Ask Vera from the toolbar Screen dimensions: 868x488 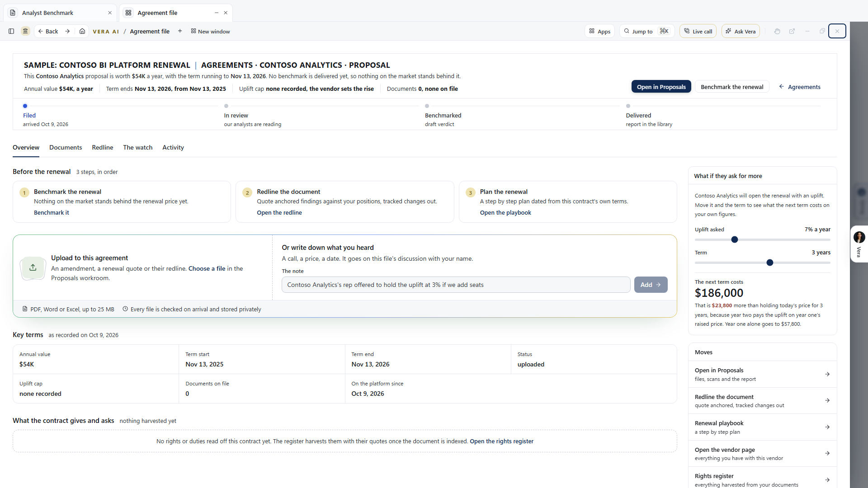click(x=741, y=31)
